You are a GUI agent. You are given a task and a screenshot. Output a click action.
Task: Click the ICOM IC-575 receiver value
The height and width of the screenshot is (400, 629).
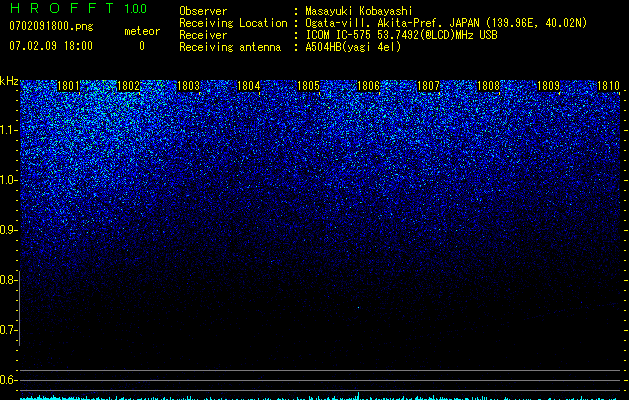401,35
